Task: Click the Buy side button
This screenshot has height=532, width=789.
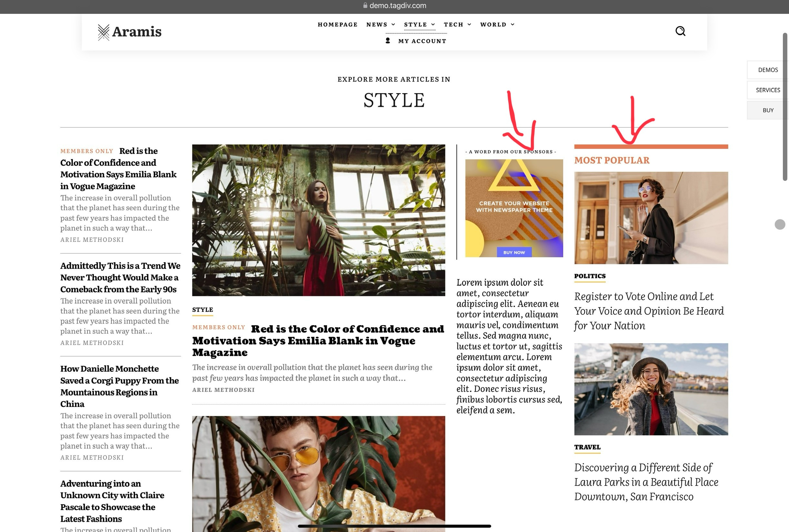Action: [x=768, y=110]
